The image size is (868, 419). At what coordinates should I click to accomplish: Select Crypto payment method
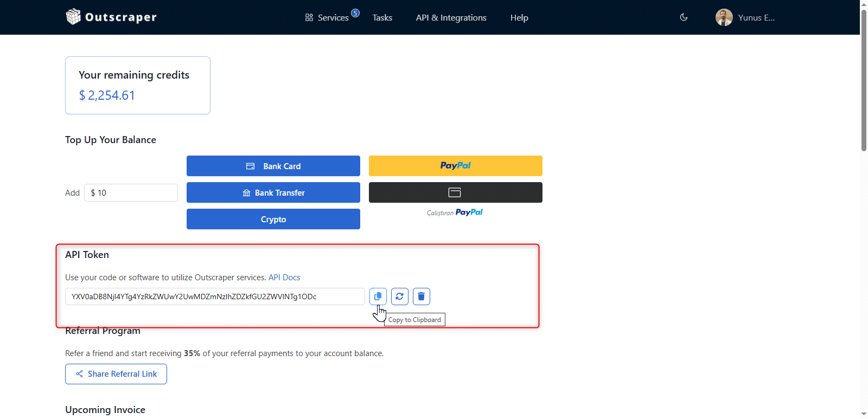pos(273,219)
